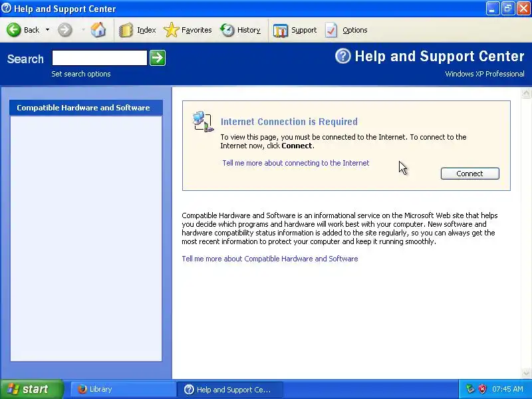Open 'Tell me more about Compatible Hardware and Software'
The image size is (532, 399).
pos(270,259)
